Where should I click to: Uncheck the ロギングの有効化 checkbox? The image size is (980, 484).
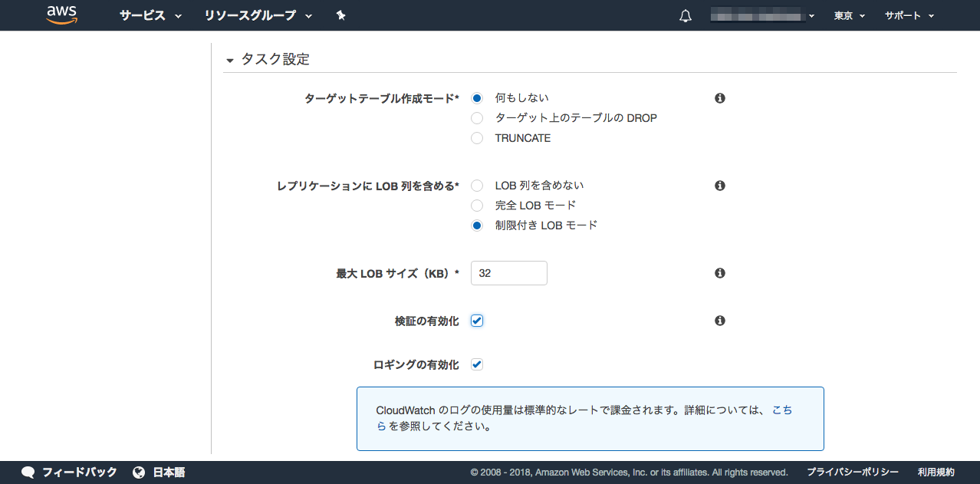coord(477,364)
